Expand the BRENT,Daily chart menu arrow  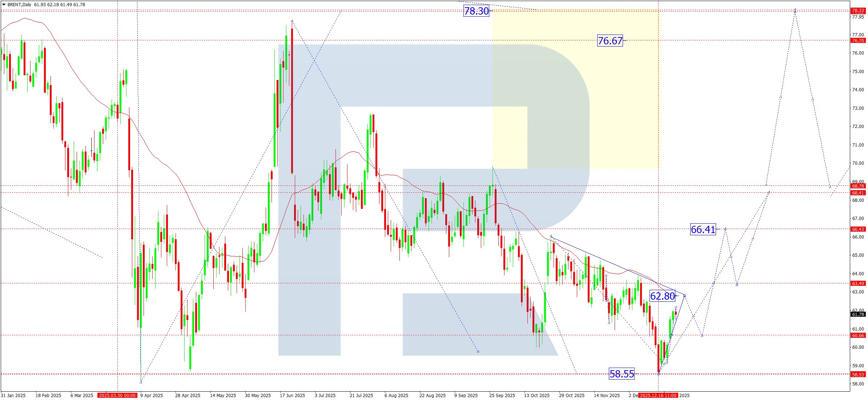click(4, 5)
